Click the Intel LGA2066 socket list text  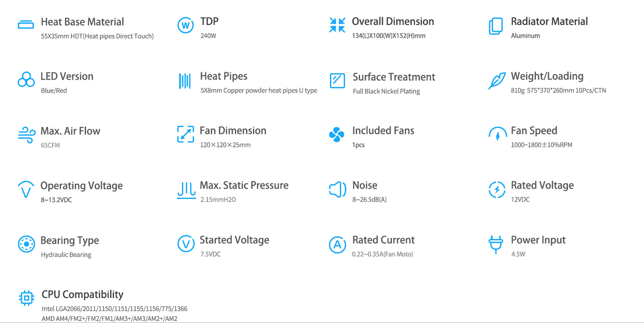[x=114, y=309]
